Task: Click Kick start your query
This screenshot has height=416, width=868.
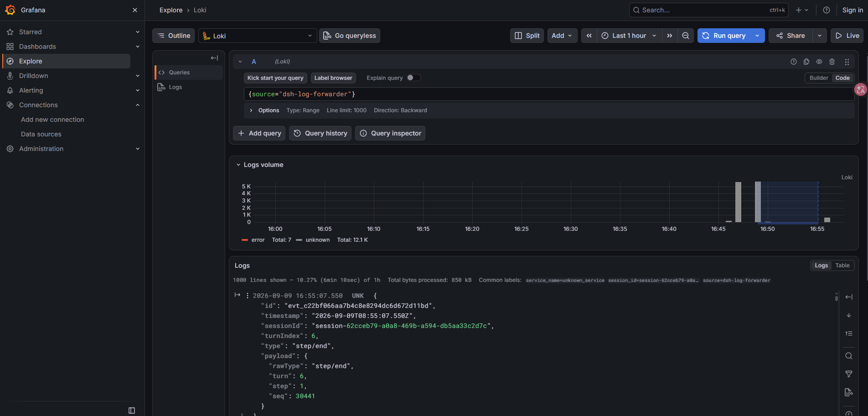Action: (x=275, y=78)
